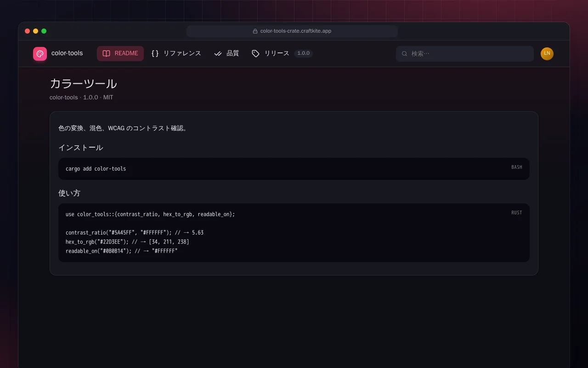Click the book icon in README tab
This screenshot has height=368, width=588.
click(x=107, y=53)
